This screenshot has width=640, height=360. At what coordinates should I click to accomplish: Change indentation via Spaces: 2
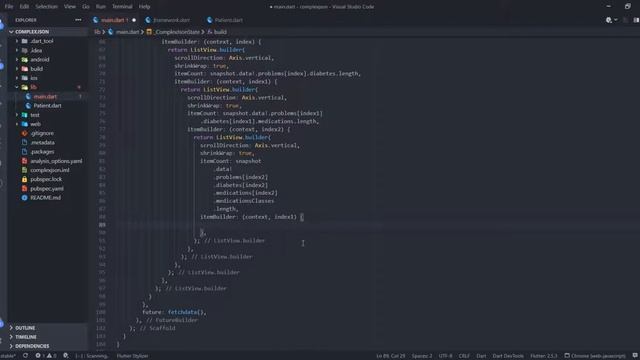(x=422, y=356)
